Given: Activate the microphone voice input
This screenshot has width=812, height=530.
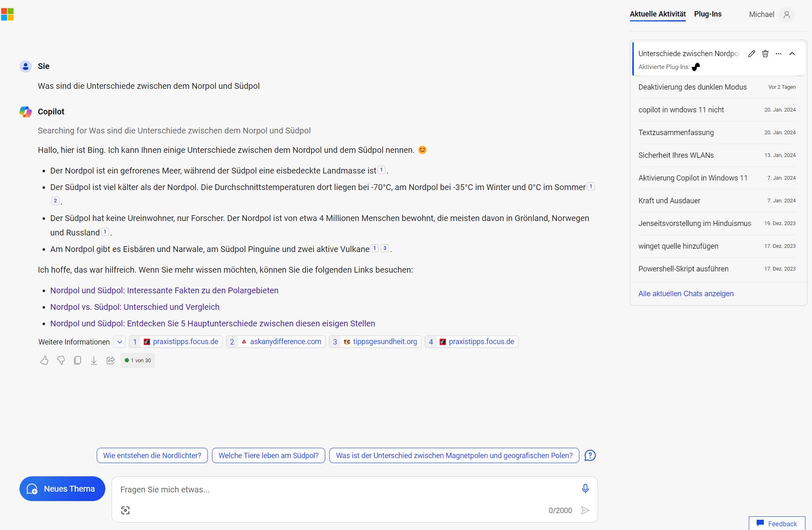Looking at the screenshot, I should pyautogui.click(x=585, y=489).
